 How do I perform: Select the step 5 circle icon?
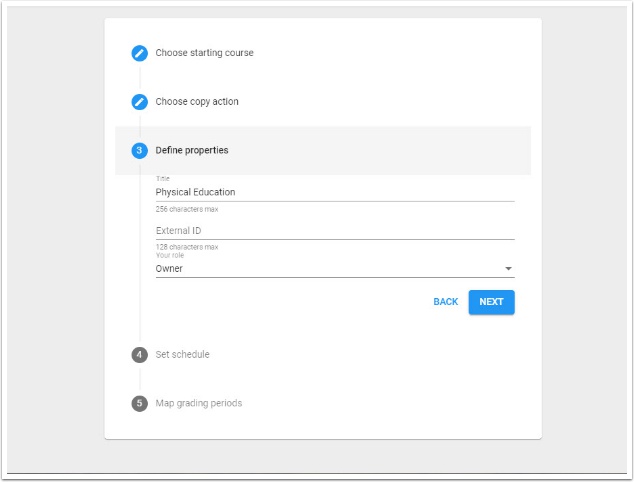tap(140, 404)
